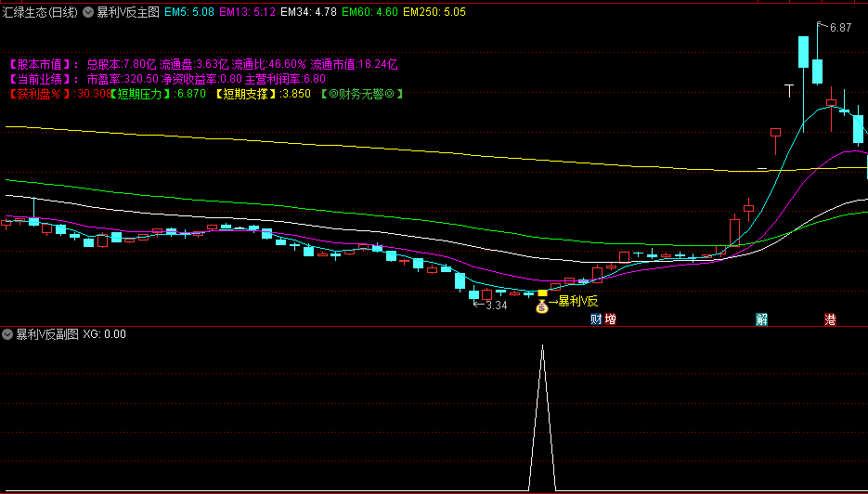The height and width of the screenshot is (494, 868).
Task: Click the 【◎财务无警◎】 text
Action: click(x=361, y=94)
